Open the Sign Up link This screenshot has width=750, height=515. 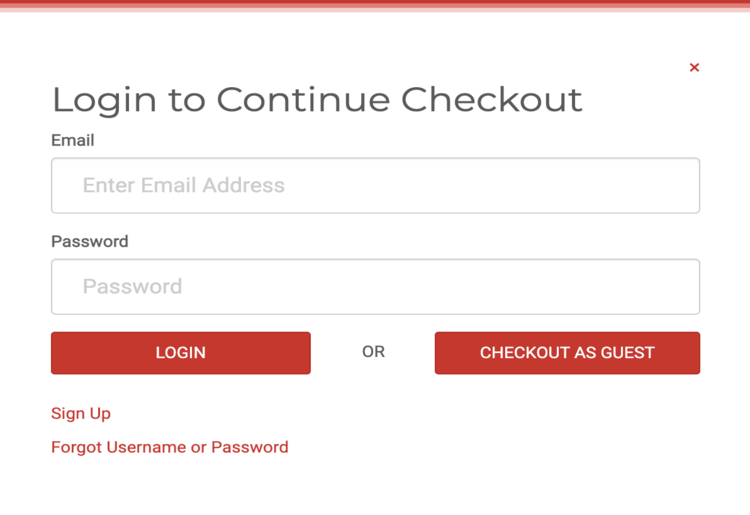click(81, 414)
